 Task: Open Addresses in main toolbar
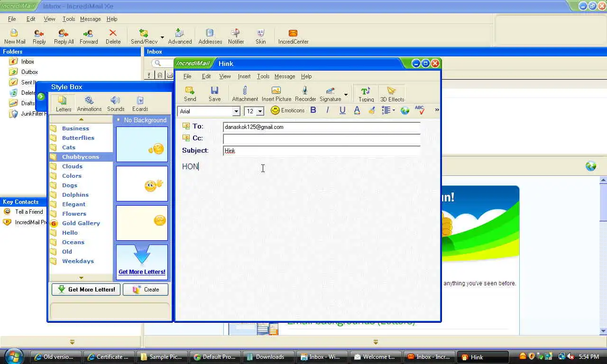point(210,36)
